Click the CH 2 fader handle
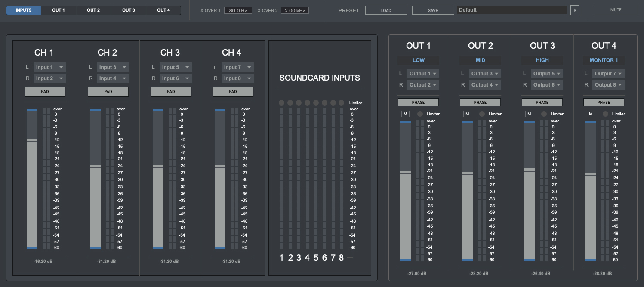This screenshot has height=287, width=644. (96, 166)
